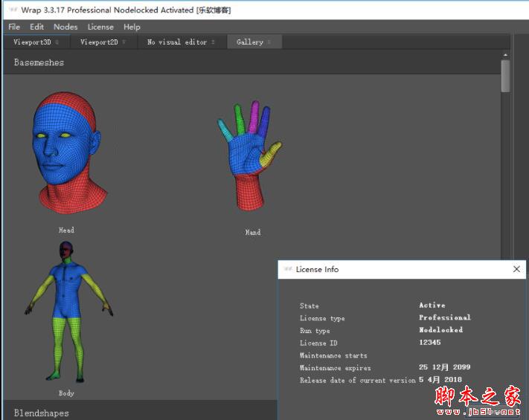This screenshot has height=420, width=529.
Task: Open the File menu
Action: tap(14, 27)
